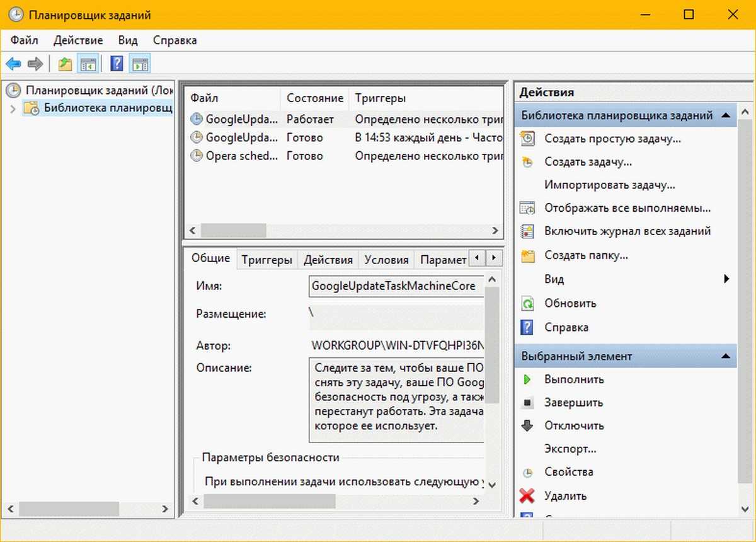The height and width of the screenshot is (542, 756).
Task: Click the clock icon of the Opera scheduled task
Action: pos(197,155)
